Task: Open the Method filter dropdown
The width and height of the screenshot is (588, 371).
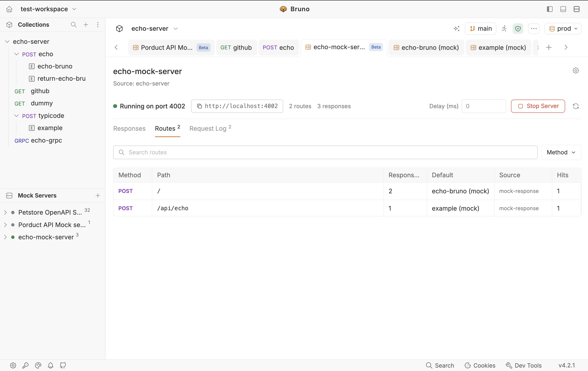Action: pyautogui.click(x=561, y=152)
